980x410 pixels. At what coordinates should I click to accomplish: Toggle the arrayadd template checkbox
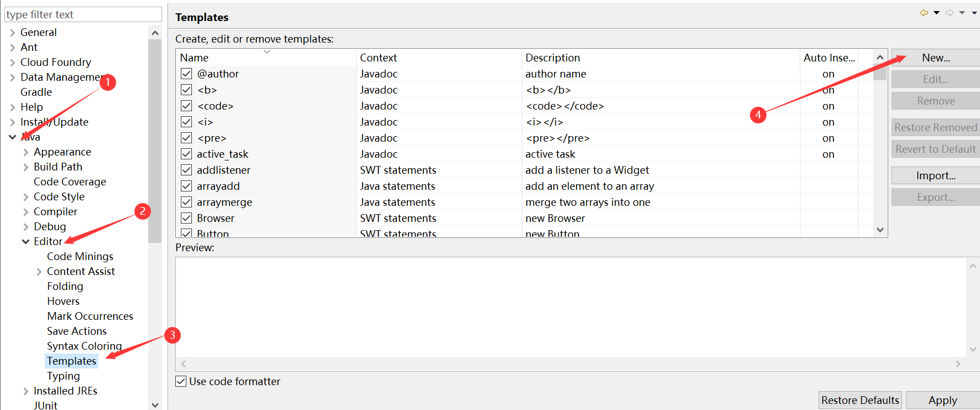tap(186, 186)
